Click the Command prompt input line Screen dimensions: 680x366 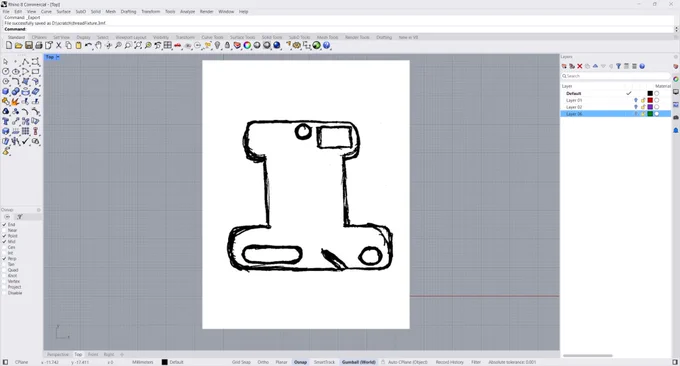point(338,29)
